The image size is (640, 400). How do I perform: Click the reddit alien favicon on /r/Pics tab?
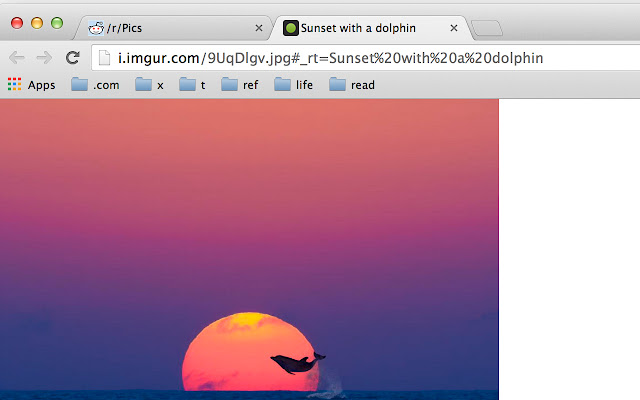tap(96, 28)
